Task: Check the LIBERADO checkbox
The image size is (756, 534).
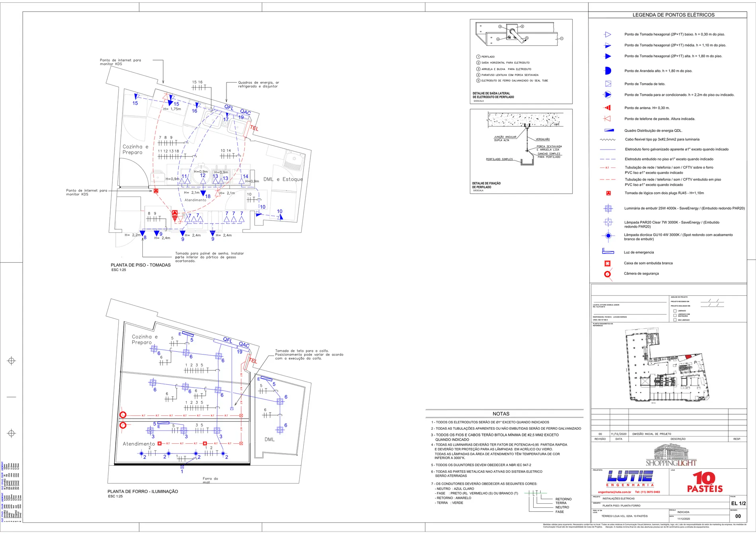Action: [x=675, y=311]
